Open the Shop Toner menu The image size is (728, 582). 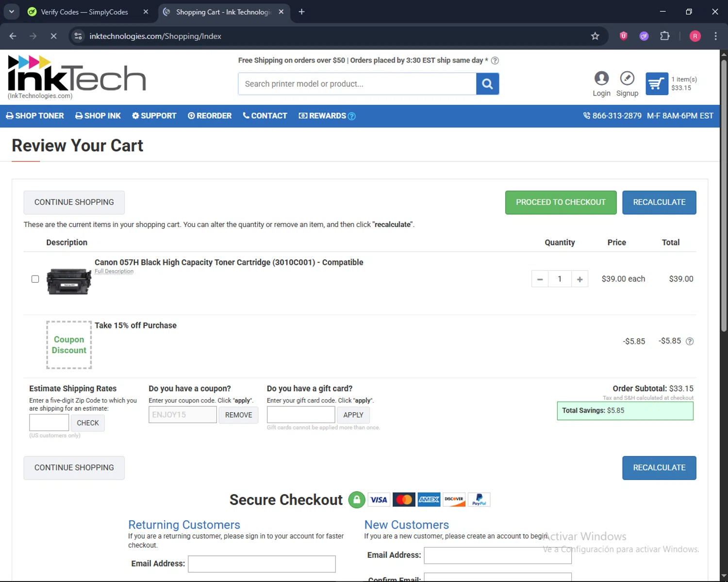(35, 116)
